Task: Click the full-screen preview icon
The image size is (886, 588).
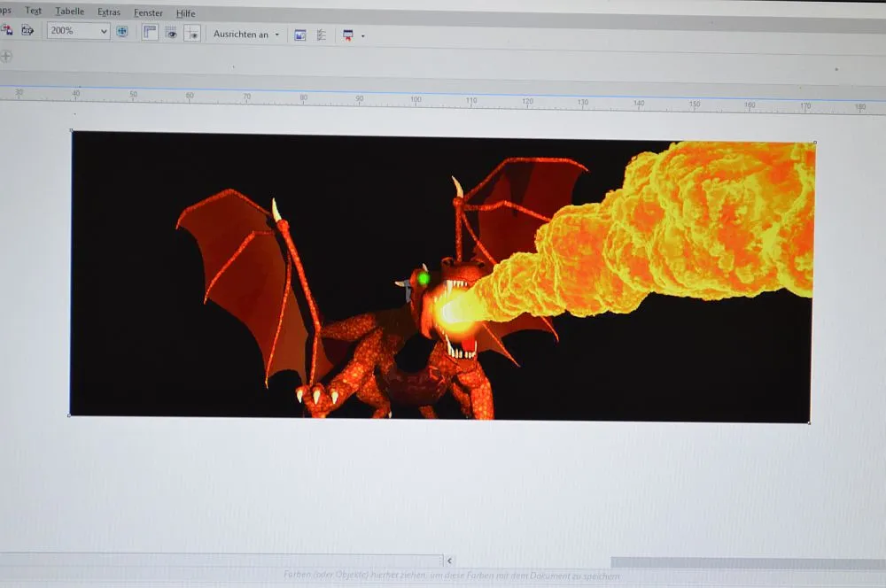Action: point(122,31)
